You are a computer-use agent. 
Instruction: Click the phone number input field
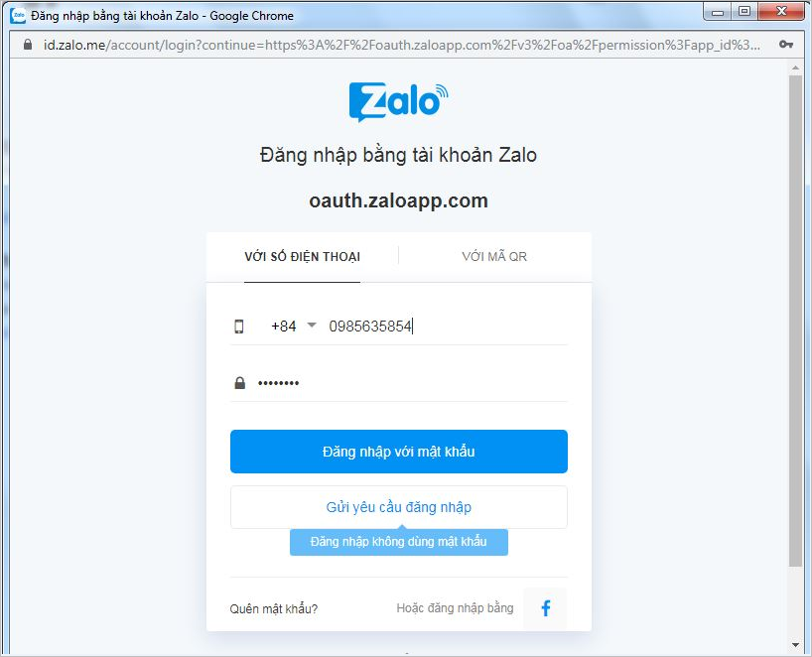[448, 327]
